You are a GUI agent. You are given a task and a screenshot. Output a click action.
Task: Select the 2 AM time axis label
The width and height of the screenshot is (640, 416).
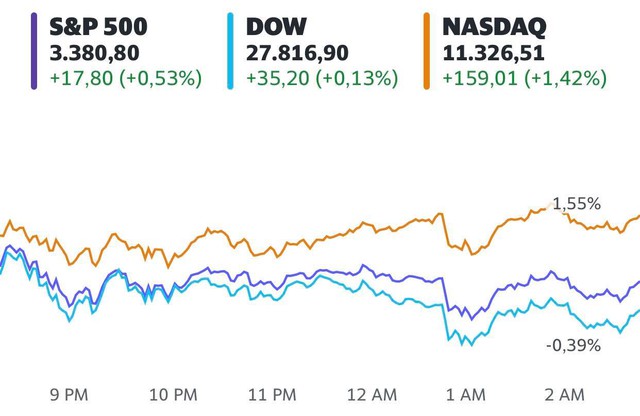(x=564, y=395)
